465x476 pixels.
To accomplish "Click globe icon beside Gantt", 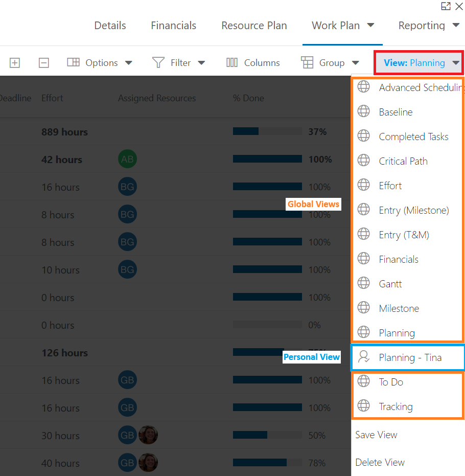I will [x=363, y=283].
